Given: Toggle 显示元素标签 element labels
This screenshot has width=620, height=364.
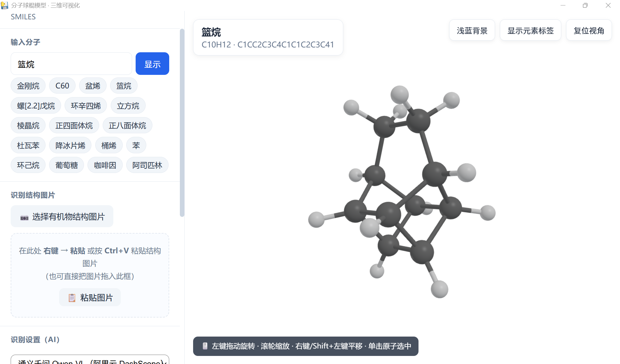Looking at the screenshot, I should (x=531, y=30).
